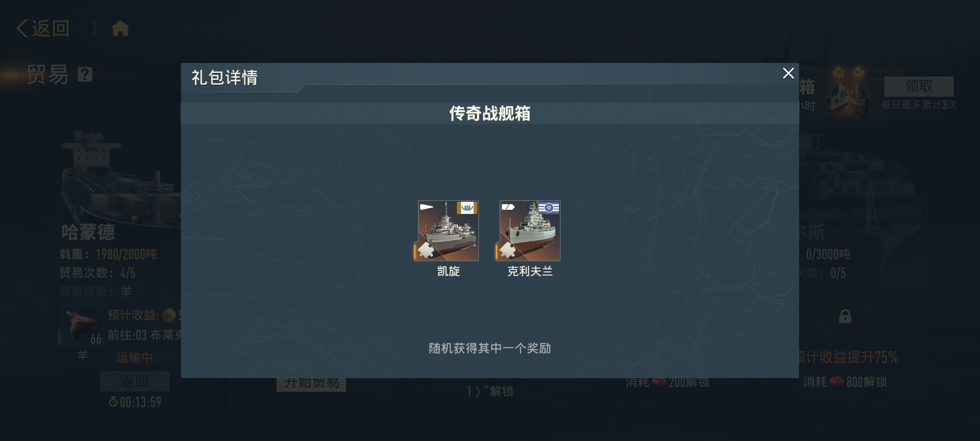The image size is (980, 441).
Task: Click the ship class icon on 克利夫兰
Action: coord(508,207)
